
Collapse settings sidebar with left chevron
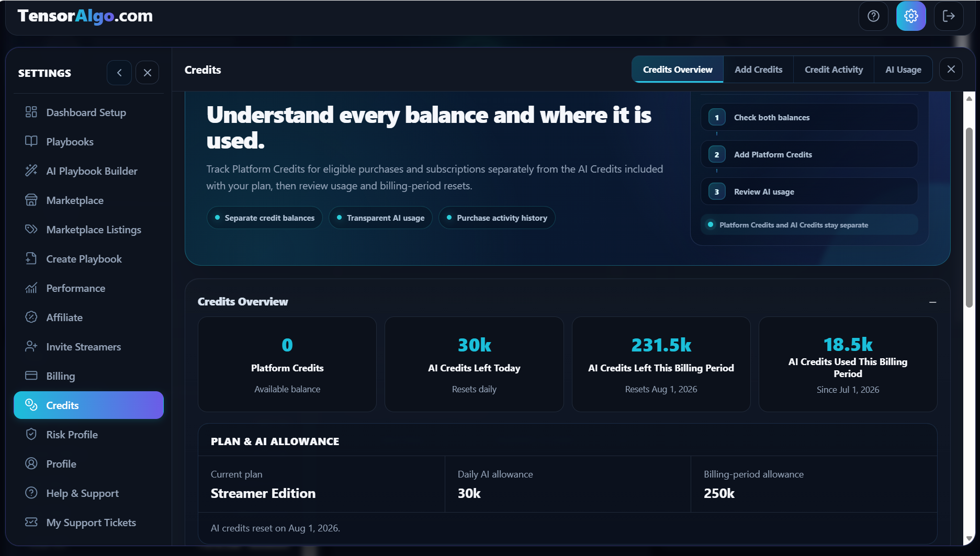pyautogui.click(x=119, y=73)
